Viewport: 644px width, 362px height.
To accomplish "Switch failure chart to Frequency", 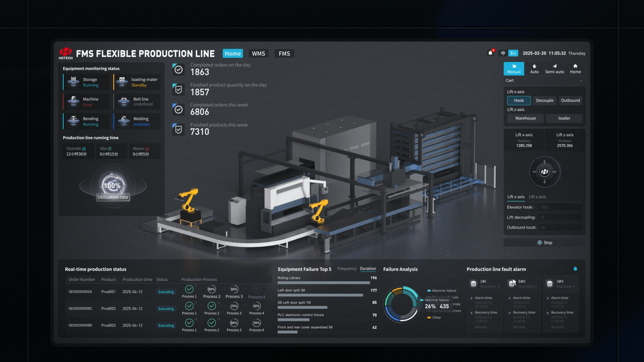I will tap(347, 269).
